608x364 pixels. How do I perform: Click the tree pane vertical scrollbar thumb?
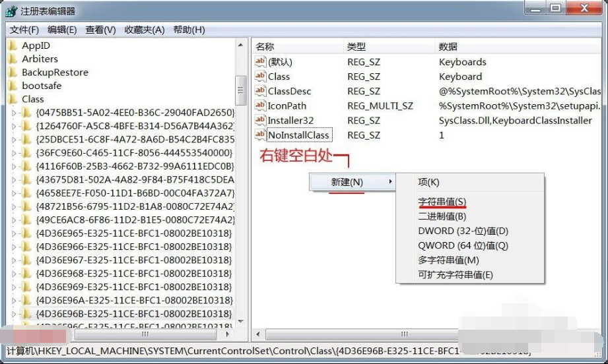tap(240, 90)
